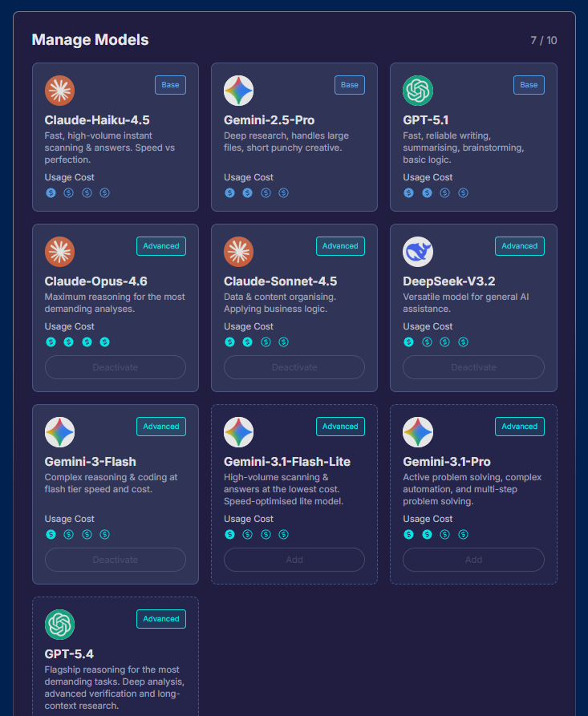
Task: Click first usage cost coin on Claude-Haiku-4.5
Action: (x=51, y=192)
